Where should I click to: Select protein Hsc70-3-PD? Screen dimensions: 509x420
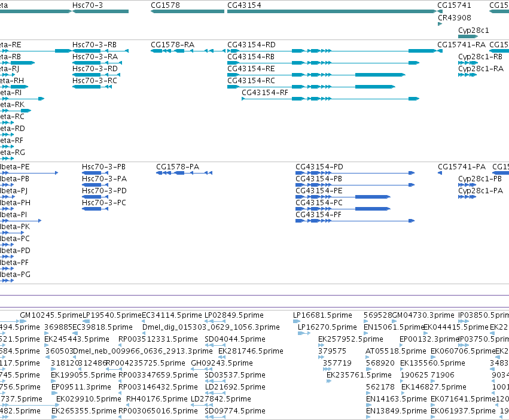pos(95,197)
